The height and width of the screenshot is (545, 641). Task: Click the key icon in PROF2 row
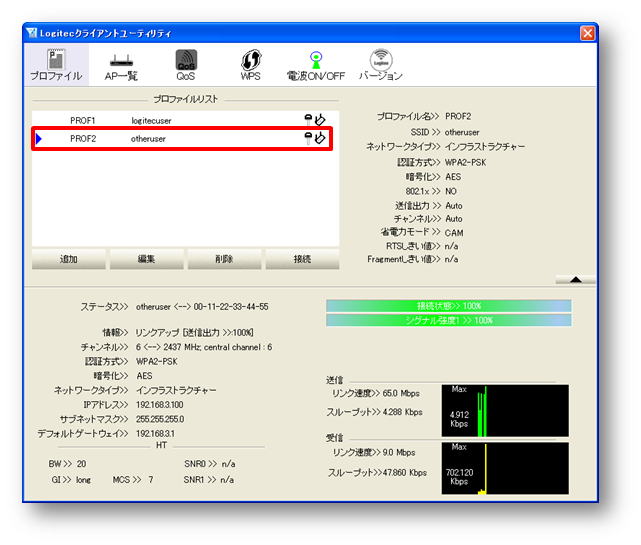tap(308, 138)
